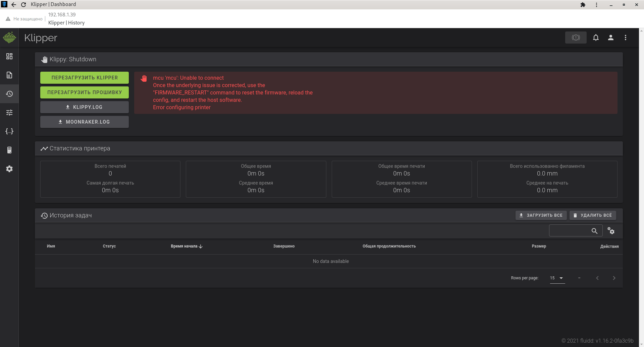This screenshot has width=644, height=347.
Task: Click the emergency stop button
Action: pos(576,38)
